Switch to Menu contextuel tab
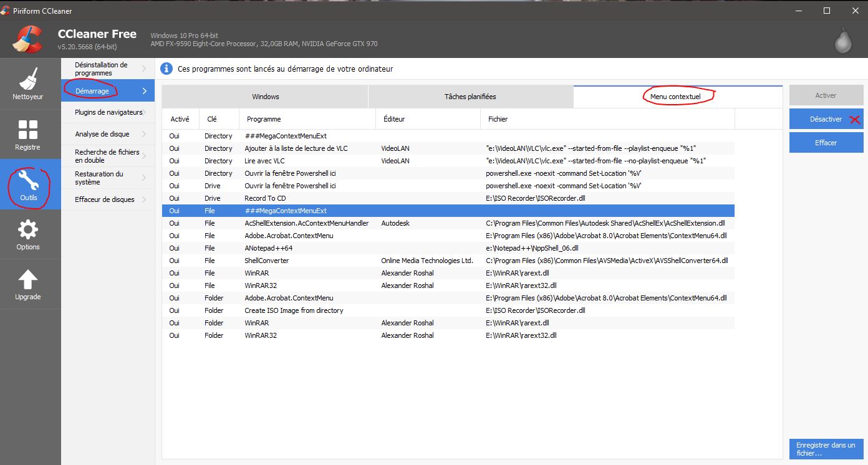 pos(678,97)
